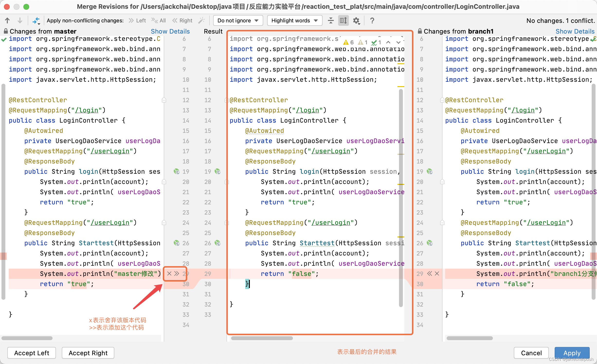Go to next difference arrow
This screenshot has height=364, width=597.
20,21
